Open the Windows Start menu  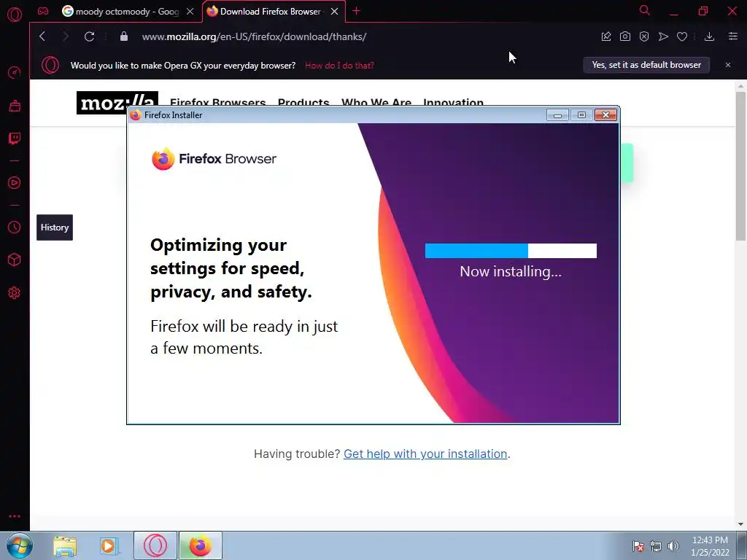[20, 545]
